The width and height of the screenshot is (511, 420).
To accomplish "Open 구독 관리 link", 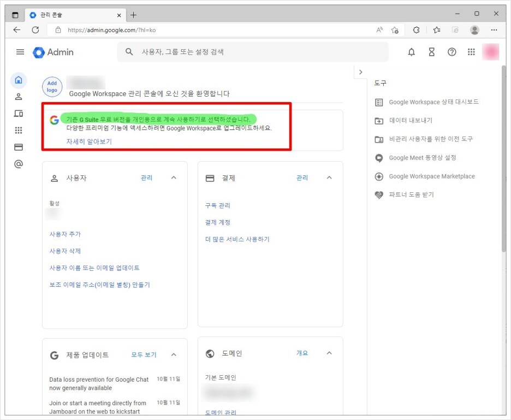I will 217,205.
